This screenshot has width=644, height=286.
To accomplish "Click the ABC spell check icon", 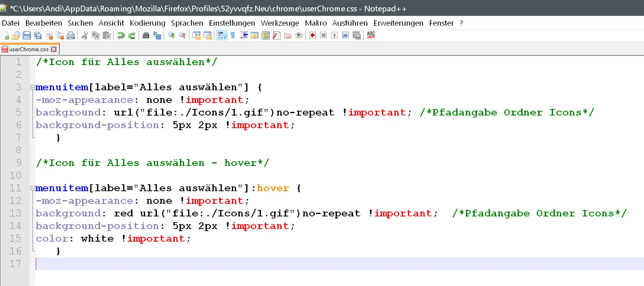I will 371,35.
